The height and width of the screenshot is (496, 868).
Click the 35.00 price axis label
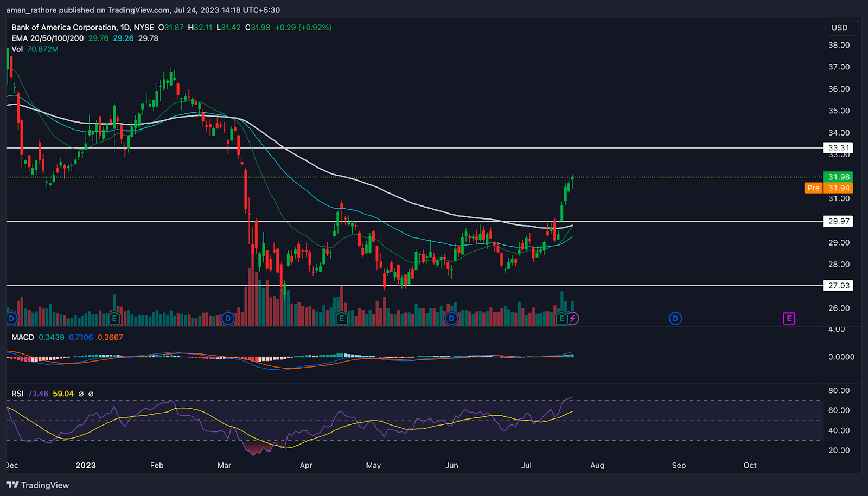click(x=839, y=111)
